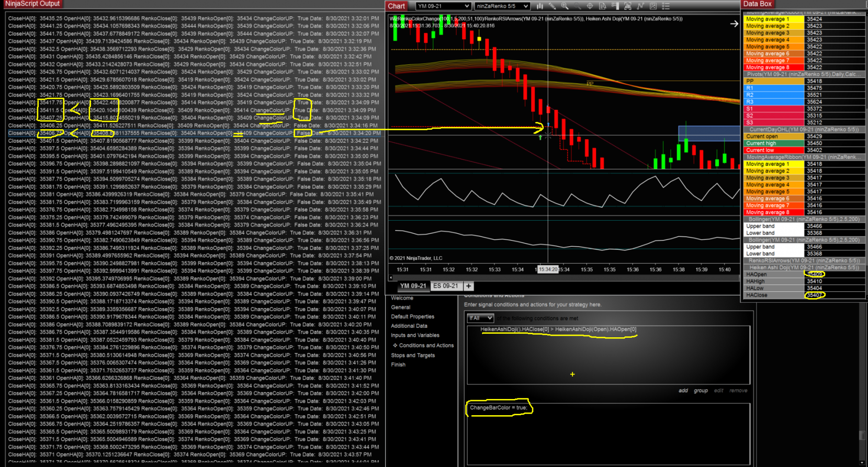Screen dimensions: 868x467
Task: Go to the General wizard step
Action: click(x=401, y=307)
